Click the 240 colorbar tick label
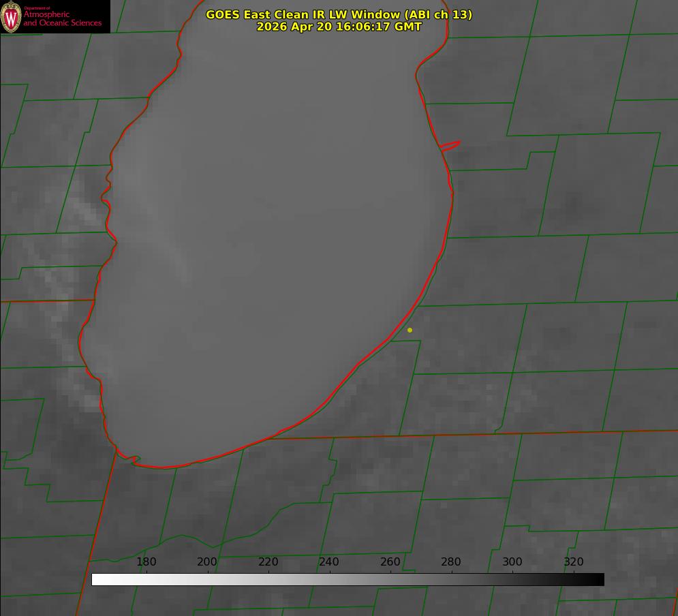The height and width of the screenshot is (616, 678). point(328,561)
